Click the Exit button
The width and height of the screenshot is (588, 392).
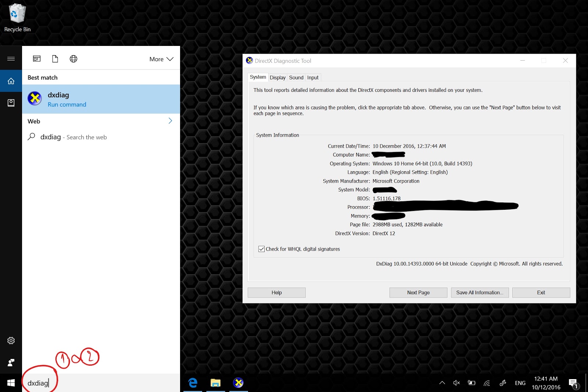[x=541, y=292]
